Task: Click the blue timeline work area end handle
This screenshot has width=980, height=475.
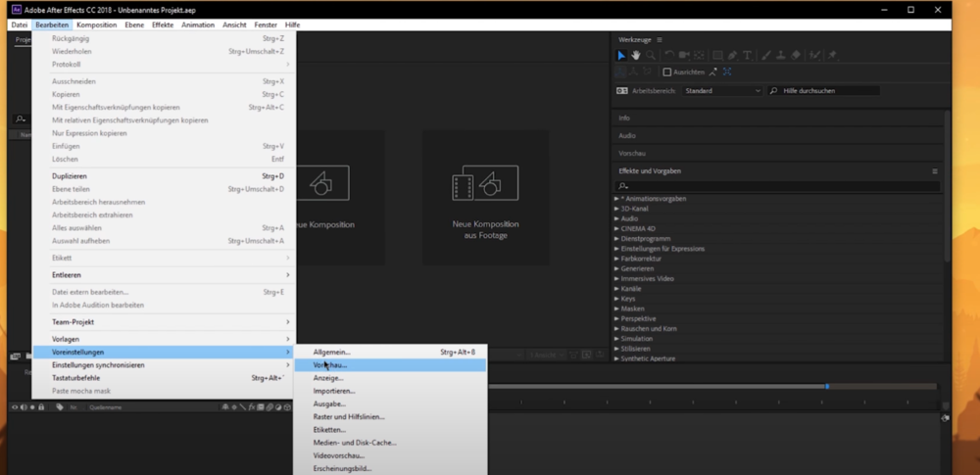Action: pyautogui.click(x=827, y=386)
